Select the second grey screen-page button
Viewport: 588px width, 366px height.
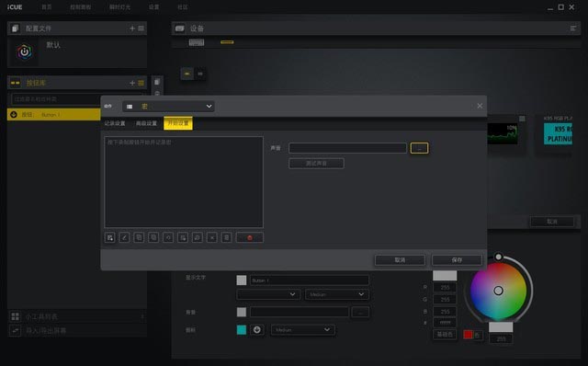point(200,74)
